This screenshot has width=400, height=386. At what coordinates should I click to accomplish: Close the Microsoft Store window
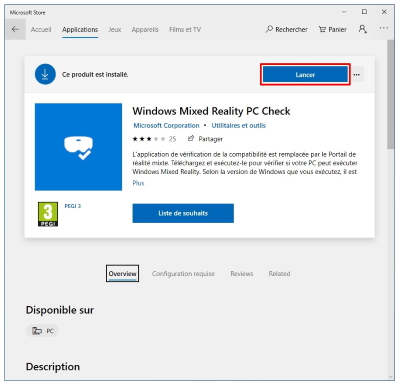coord(384,12)
